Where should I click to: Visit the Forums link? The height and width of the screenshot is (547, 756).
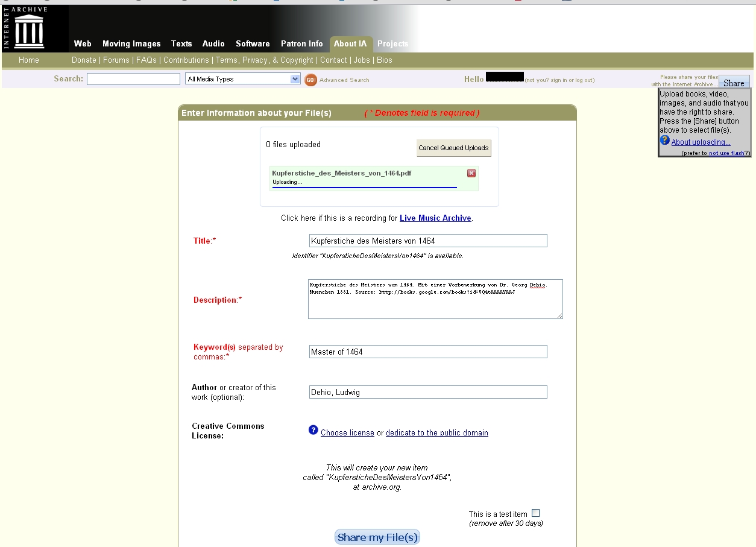tap(116, 60)
